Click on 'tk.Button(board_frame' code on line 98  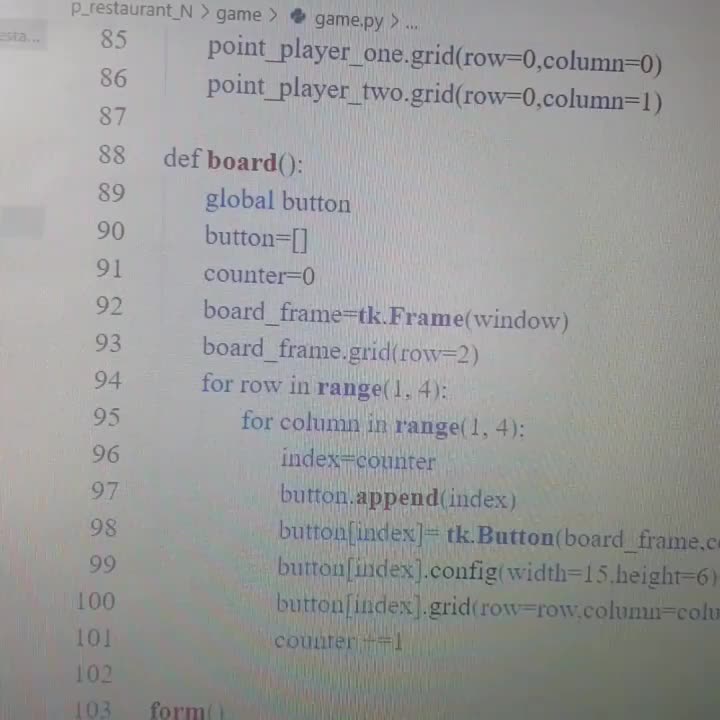click(573, 537)
